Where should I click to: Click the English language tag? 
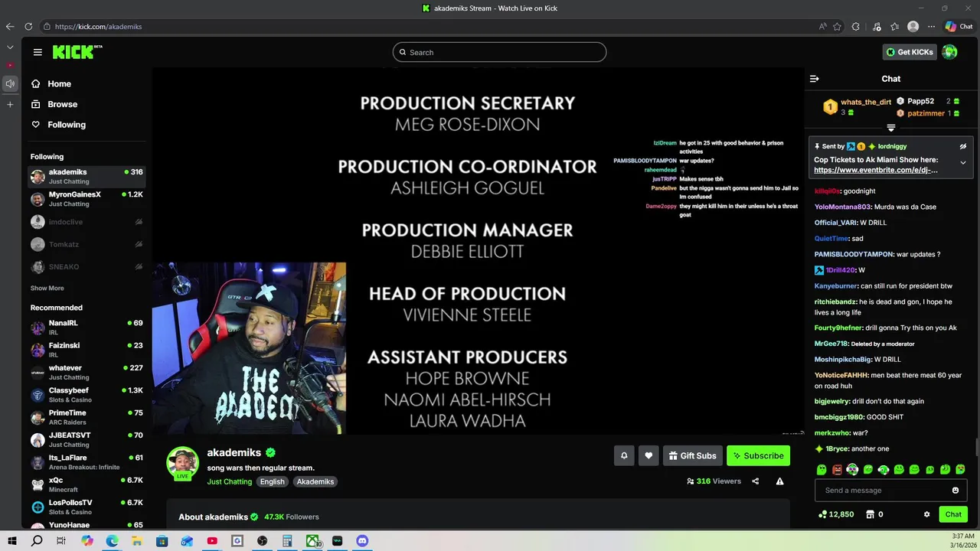click(272, 481)
